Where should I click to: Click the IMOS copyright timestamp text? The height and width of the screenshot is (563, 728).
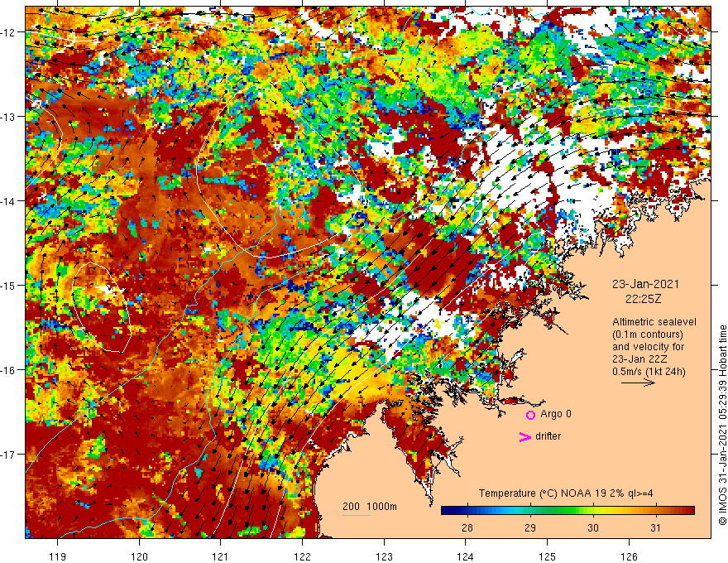[722, 425]
